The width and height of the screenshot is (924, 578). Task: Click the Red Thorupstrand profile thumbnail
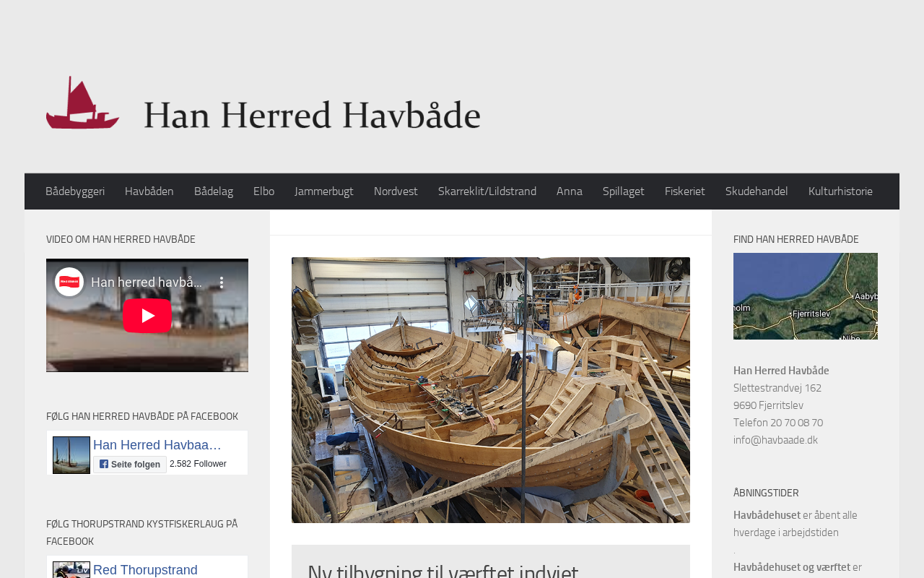click(71, 570)
